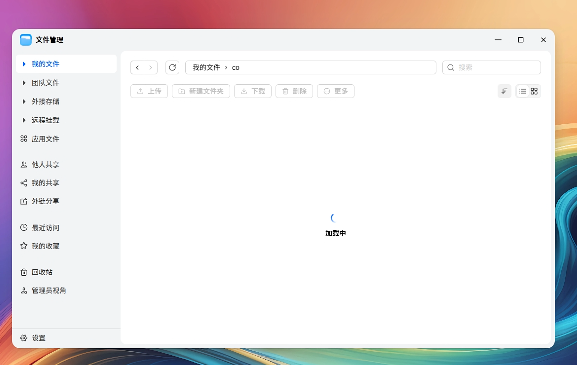Click the 文件管理 app folder icon
577x365 pixels.
pyautogui.click(x=26, y=40)
